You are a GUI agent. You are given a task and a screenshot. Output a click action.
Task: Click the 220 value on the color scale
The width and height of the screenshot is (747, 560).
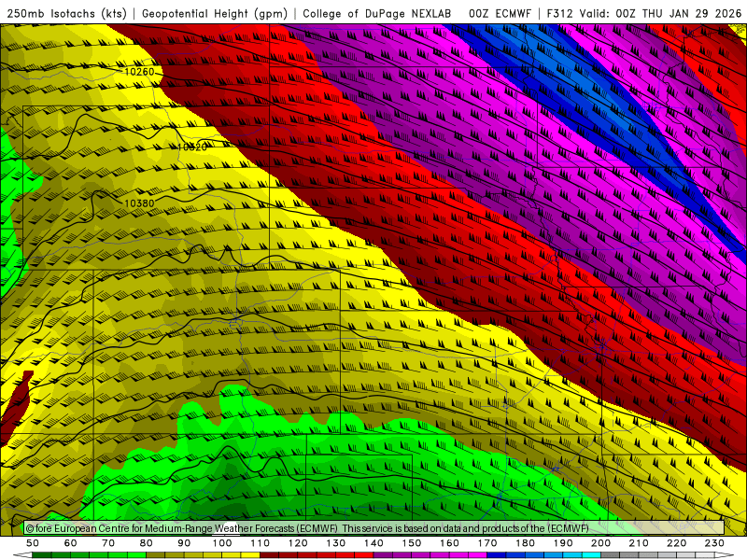(x=676, y=543)
